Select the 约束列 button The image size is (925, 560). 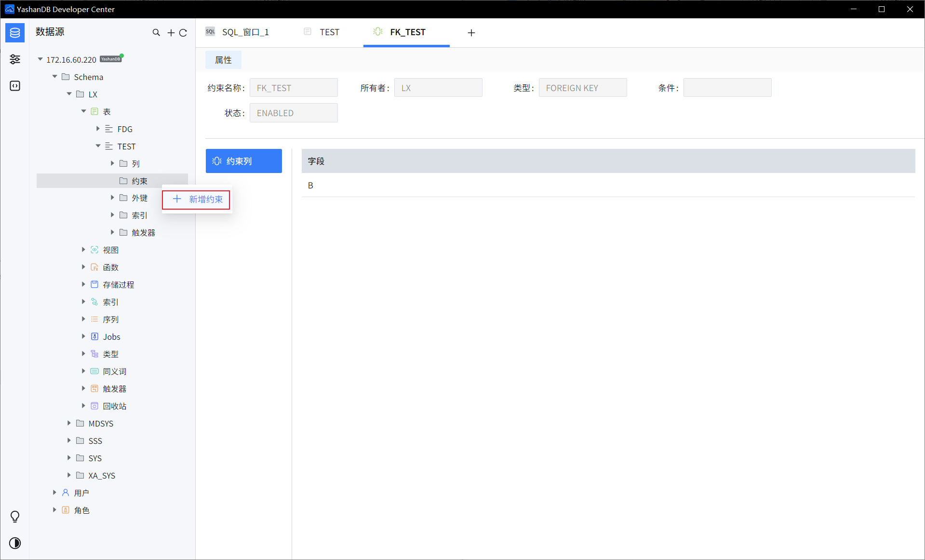(244, 161)
